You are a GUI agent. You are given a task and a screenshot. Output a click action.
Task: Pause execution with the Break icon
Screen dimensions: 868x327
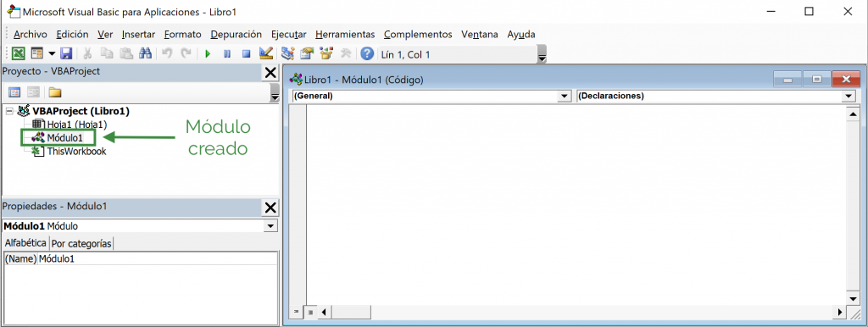point(227,53)
